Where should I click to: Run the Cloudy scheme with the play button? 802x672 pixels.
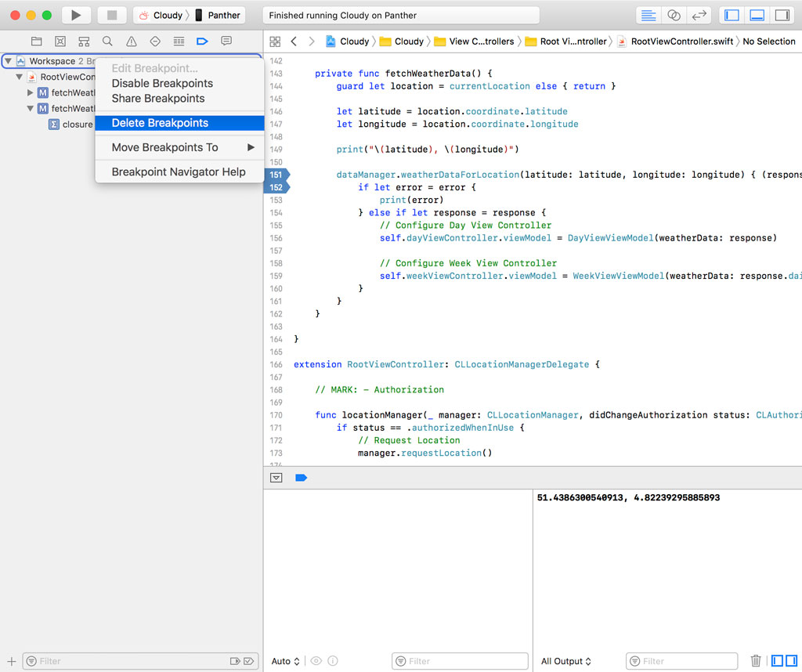coord(75,14)
